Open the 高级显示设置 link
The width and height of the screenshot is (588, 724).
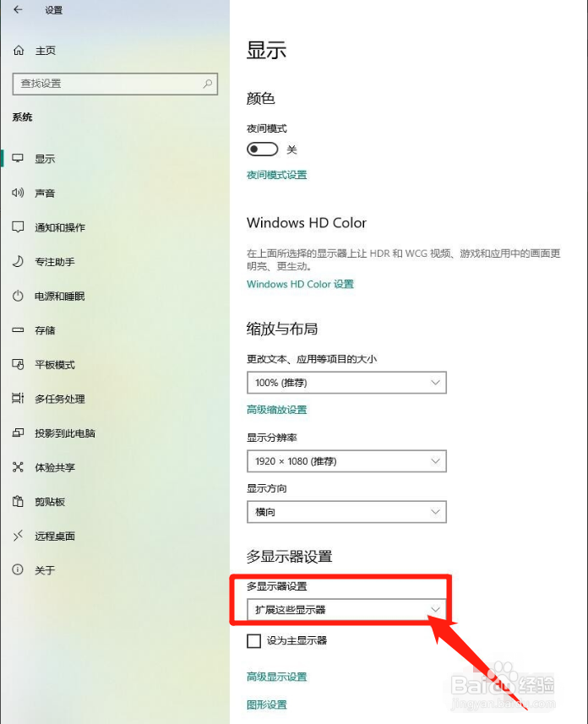(x=276, y=677)
